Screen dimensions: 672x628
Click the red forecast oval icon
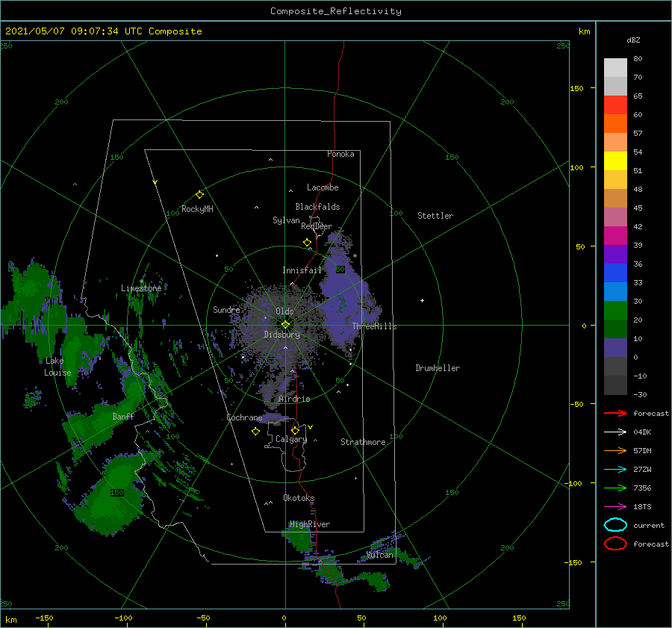(615, 544)
